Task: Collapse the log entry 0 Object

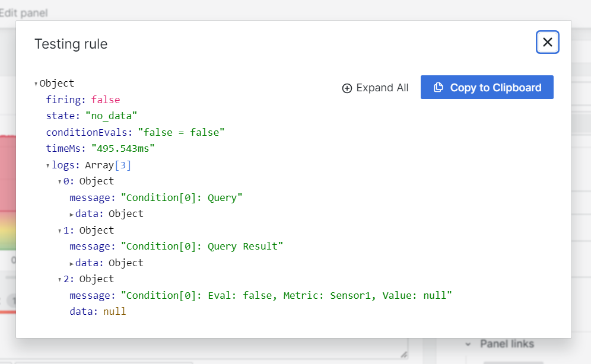Action: coord(59,182)
